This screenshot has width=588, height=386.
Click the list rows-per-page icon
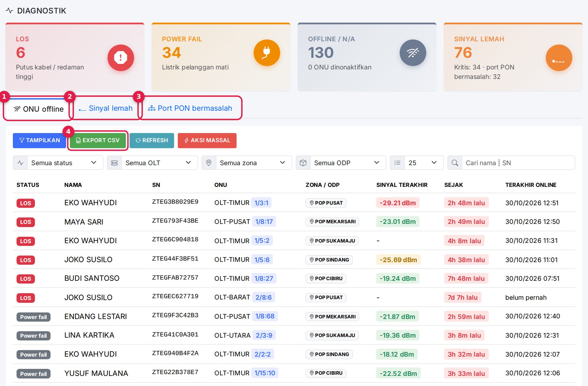[397, 163]
